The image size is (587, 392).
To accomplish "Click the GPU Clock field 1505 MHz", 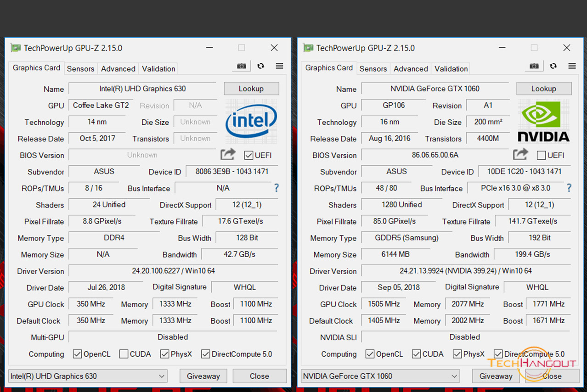I will (x=384, y=304).
